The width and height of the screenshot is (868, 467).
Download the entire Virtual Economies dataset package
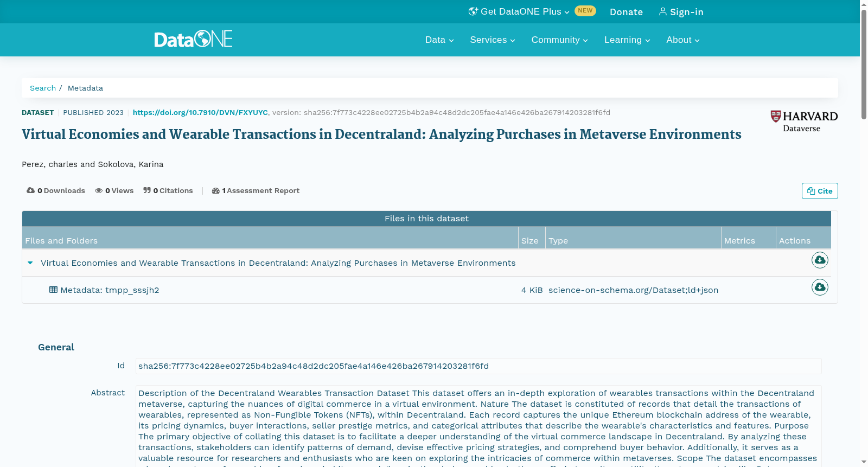coord(820,260)
